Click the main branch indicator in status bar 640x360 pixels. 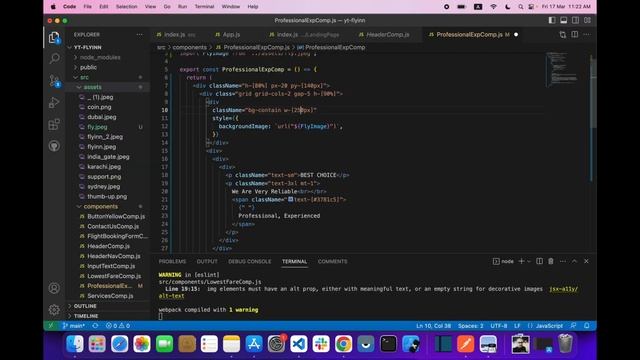pyautogui.click(x=73, y=326)
